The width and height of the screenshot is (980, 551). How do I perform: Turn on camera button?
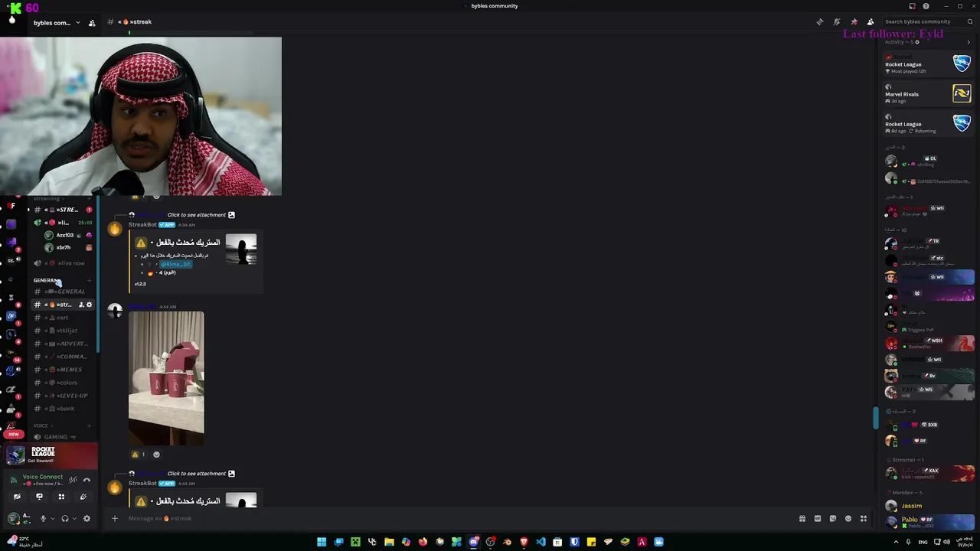point(17,497)
